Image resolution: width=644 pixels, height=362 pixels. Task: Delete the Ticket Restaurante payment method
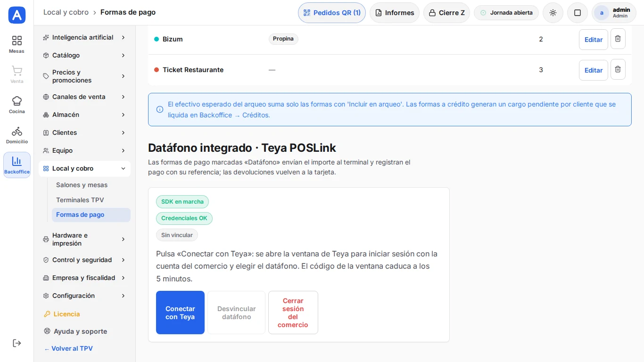[618, 69]
